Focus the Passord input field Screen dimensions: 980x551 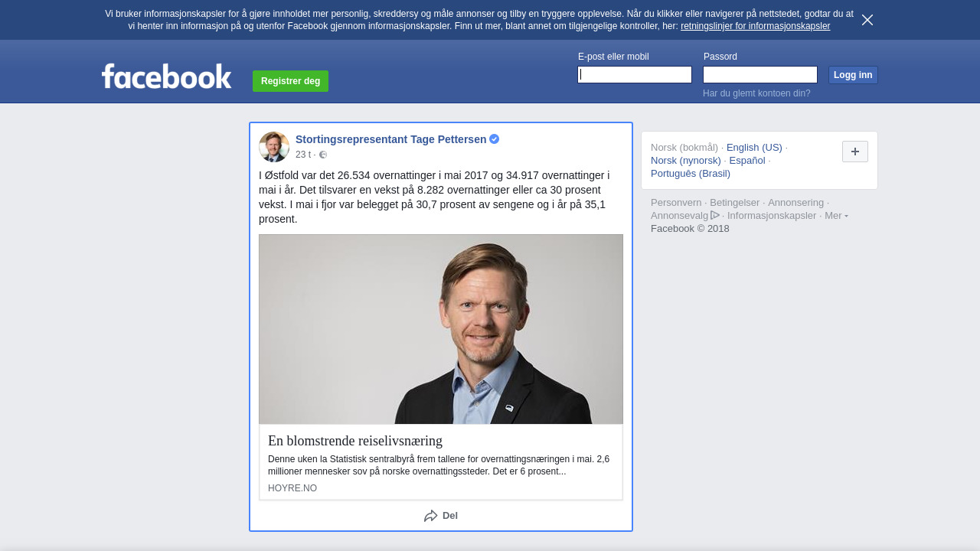click(x=760, y=74)
